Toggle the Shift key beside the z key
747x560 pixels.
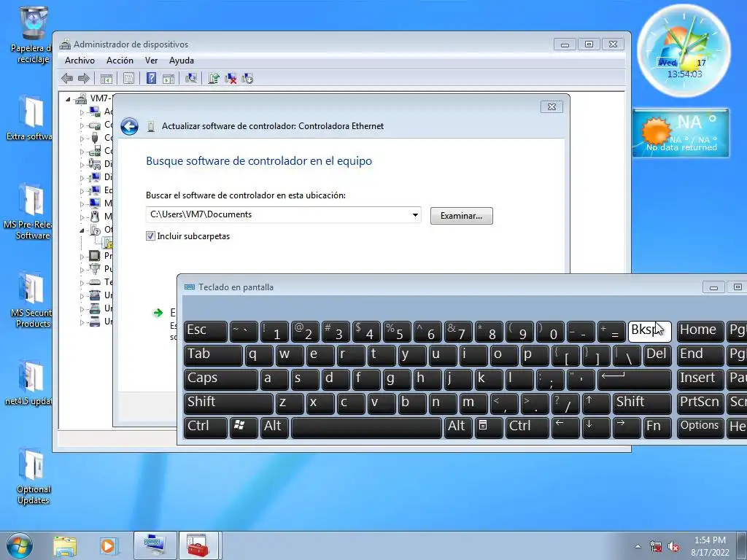[228, 402]
